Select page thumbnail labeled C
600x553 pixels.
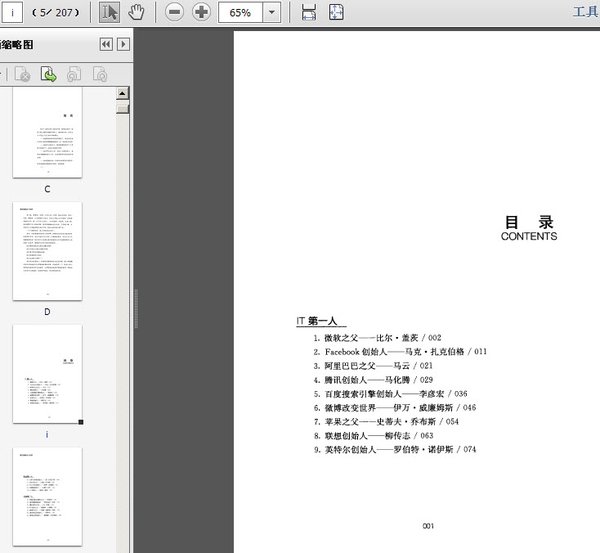pyautogui.click(x=47, y=137)
